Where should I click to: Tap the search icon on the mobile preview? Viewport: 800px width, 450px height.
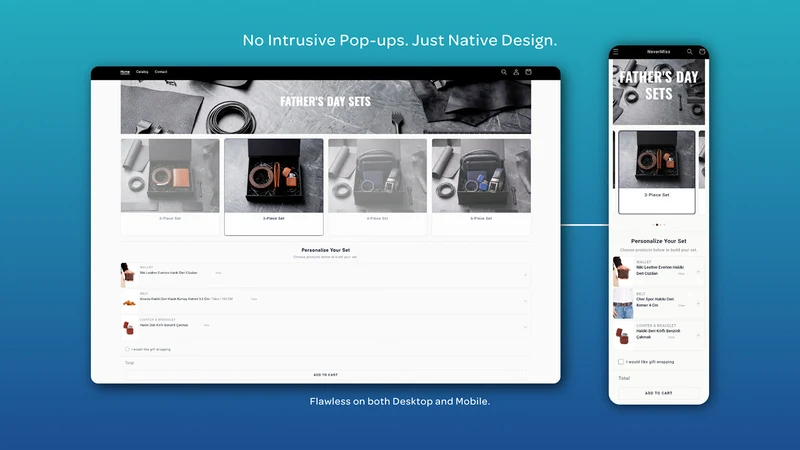(x=689, y=52)
